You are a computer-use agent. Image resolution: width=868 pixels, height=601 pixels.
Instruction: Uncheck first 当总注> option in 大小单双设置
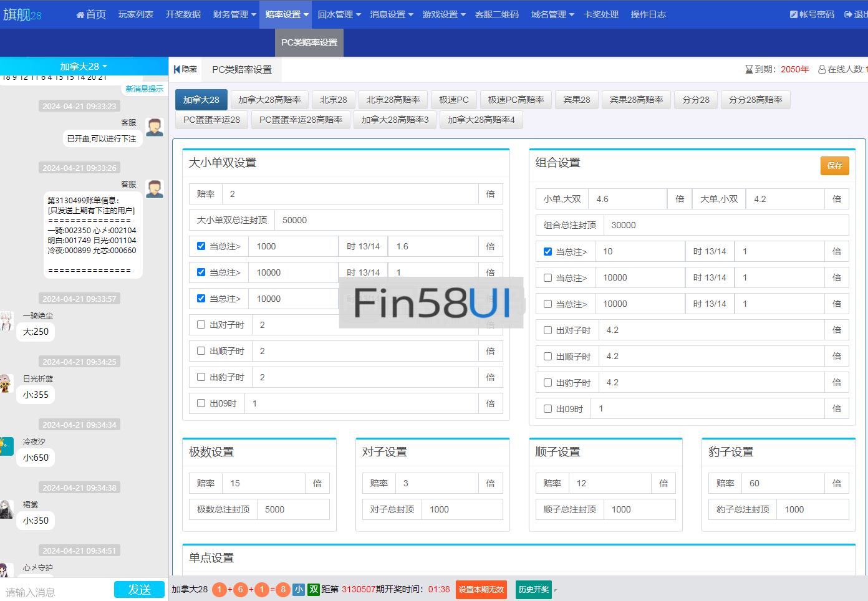click(x=201, y=246)
